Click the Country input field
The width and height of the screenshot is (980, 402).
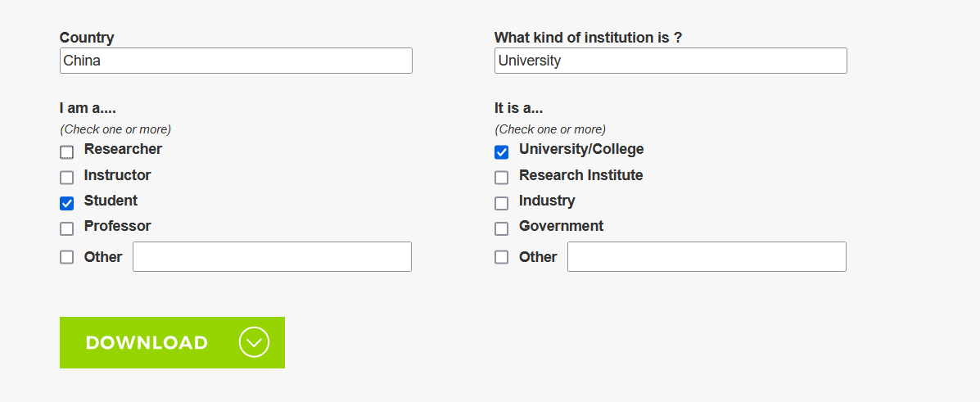237,61
